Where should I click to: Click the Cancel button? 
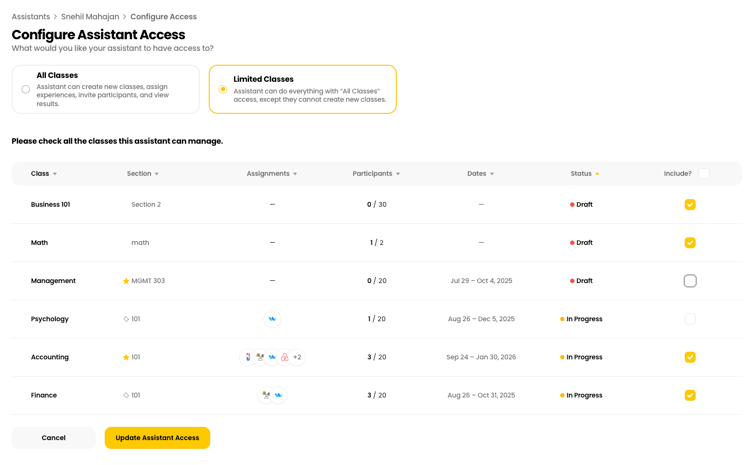click(54, 438)
